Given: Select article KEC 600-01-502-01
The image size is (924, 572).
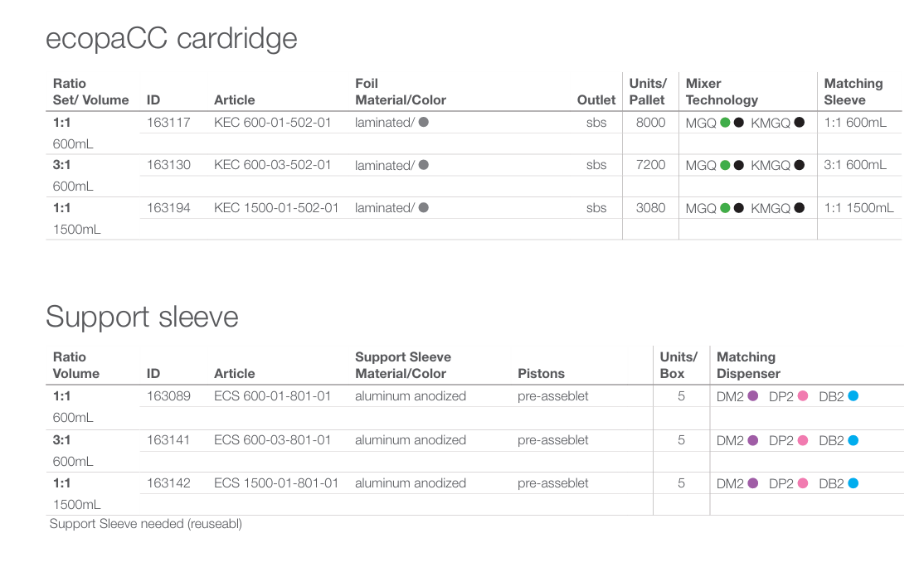Looking at the screenshot, I should click(272, 123).
